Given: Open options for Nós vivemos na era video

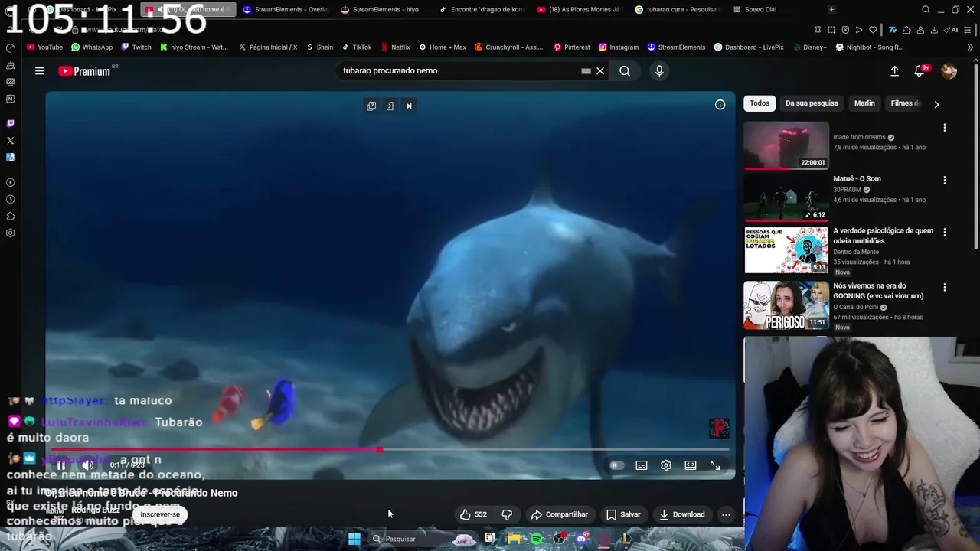Looking at the screenshot, I should tap(944, 288).
